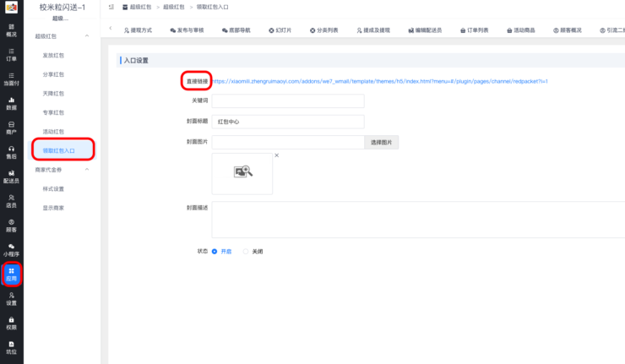Screen dimensions: 625x364
Task: Open 数据 statistics section in sidebar
Action: [11, 103]
